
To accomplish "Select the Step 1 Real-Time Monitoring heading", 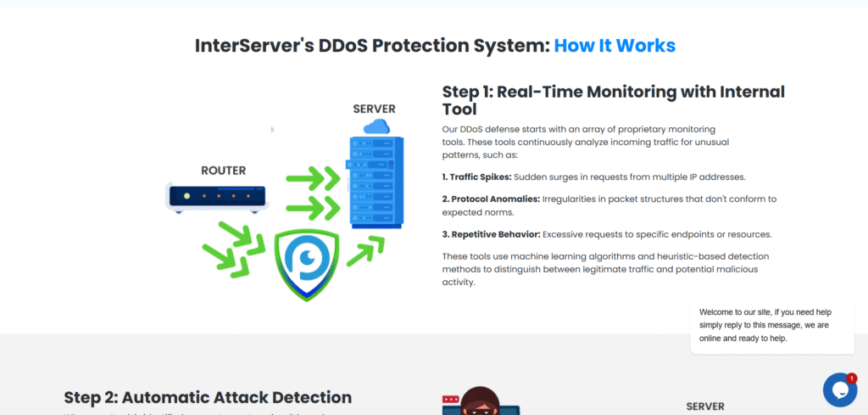I will (613, 100).
